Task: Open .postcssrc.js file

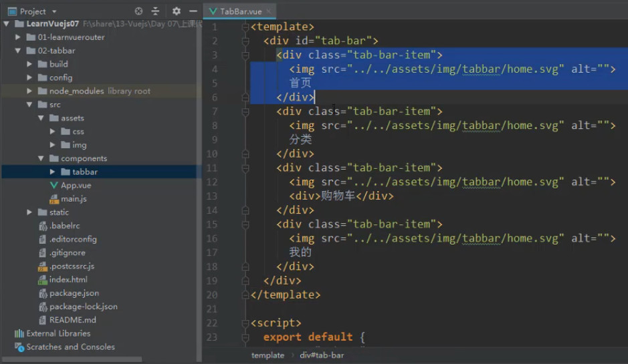Action: coord(72,266)
